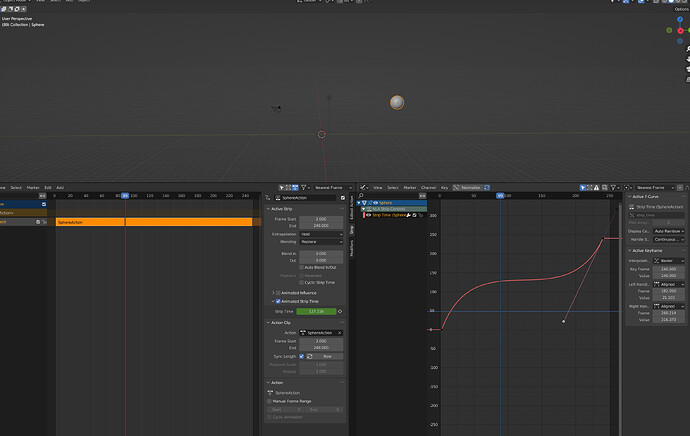Open the Channel menu in Graph editor
The image size is (690, 436).
[x=428, y=187]
